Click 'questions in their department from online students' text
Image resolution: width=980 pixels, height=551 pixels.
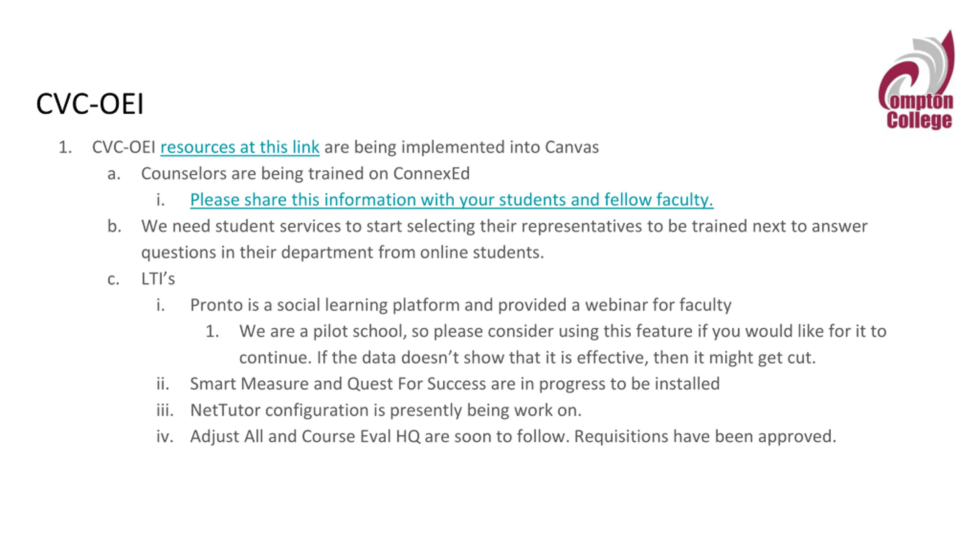point(343,253)
